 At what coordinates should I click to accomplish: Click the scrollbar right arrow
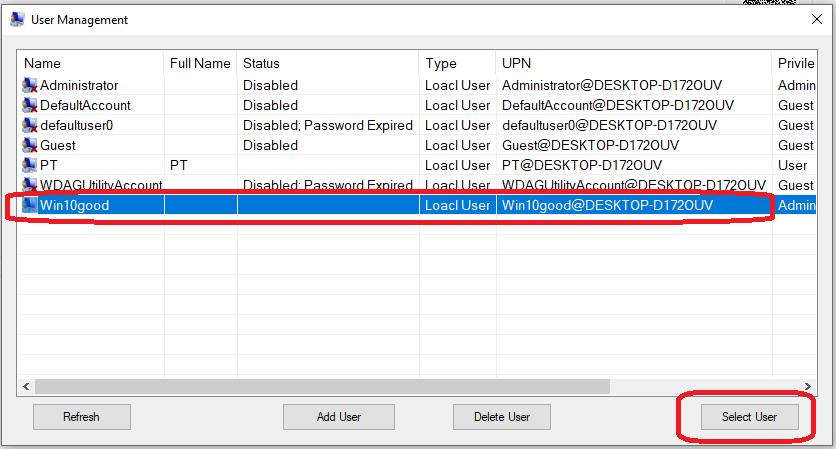coord(809,386)
